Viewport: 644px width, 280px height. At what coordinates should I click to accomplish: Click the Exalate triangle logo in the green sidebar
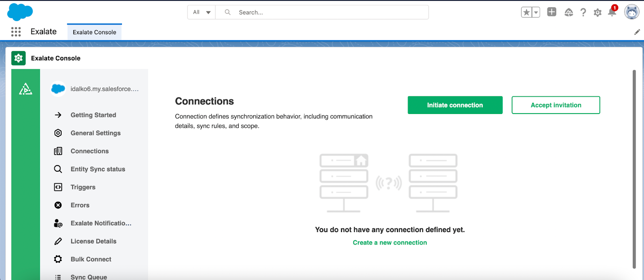tap(26, 89)
